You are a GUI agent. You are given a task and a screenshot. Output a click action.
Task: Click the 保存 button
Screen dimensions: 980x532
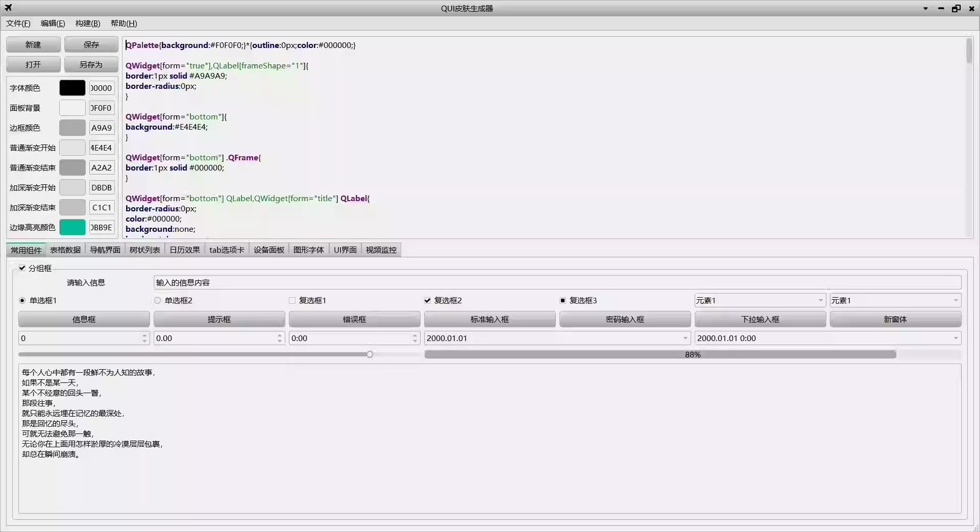[x=91, y=44]
